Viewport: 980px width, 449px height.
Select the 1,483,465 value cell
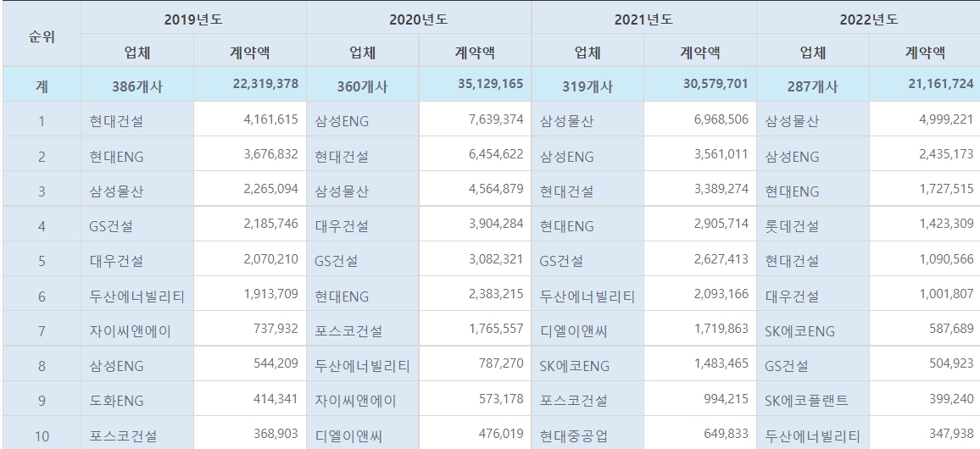[x=700, y=363]
